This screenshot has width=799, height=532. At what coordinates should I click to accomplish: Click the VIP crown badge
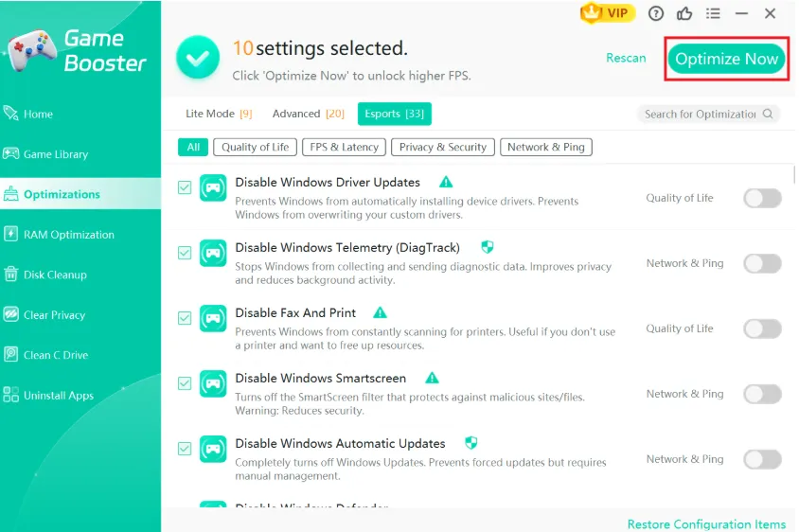(x=608, y=12)
